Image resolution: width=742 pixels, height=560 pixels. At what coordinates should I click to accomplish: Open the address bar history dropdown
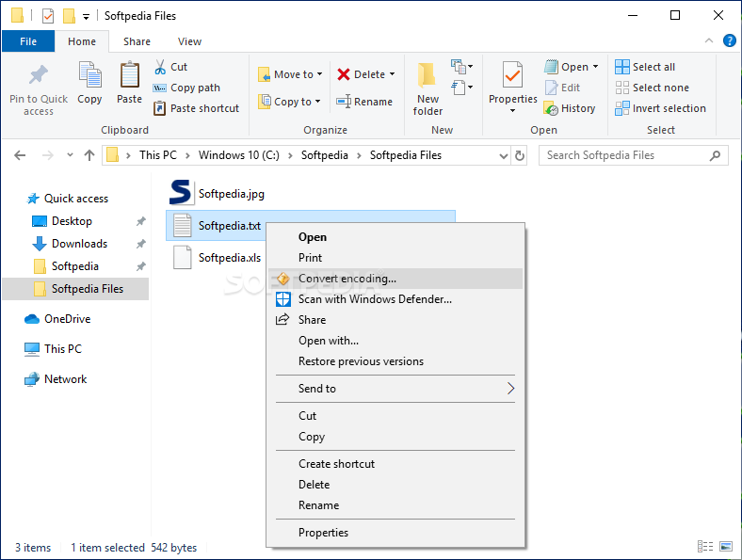[504, 155]
